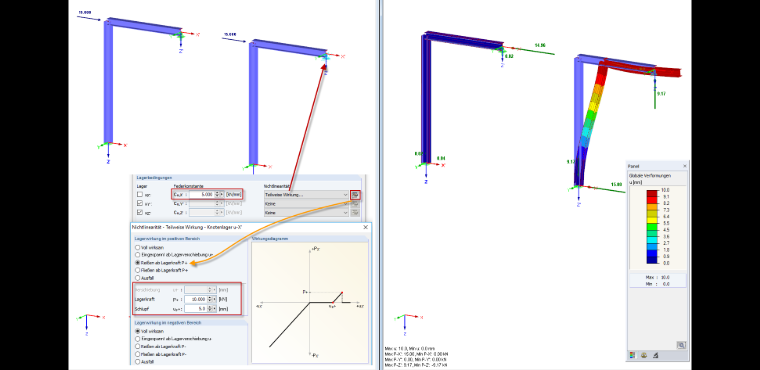760x370 pixels.
Task: Click the Schlupf input field
Action: pos(195,309)
